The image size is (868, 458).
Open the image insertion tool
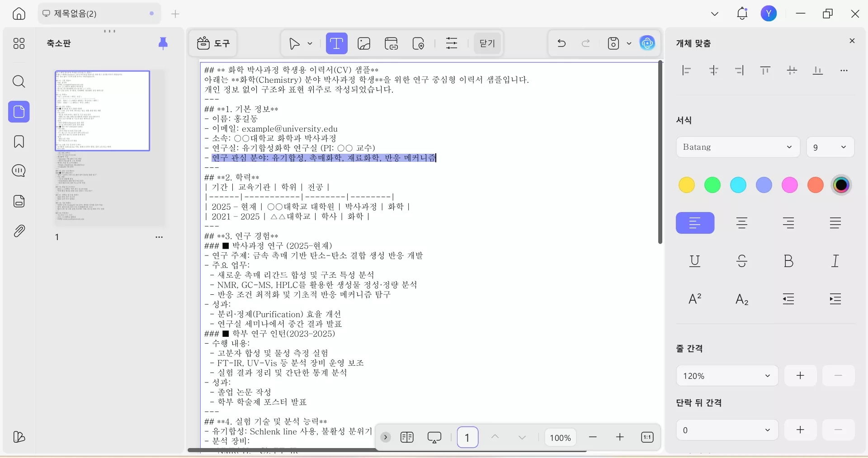[x=364, y=43]
